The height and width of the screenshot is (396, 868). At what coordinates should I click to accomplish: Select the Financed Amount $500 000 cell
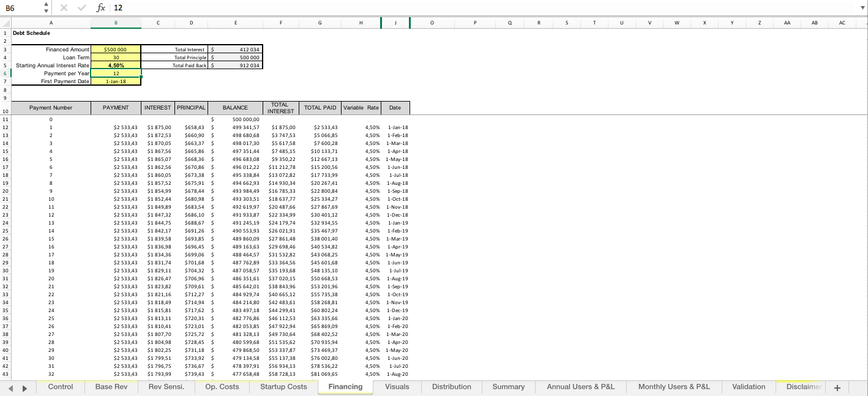(x=116, y=50)
